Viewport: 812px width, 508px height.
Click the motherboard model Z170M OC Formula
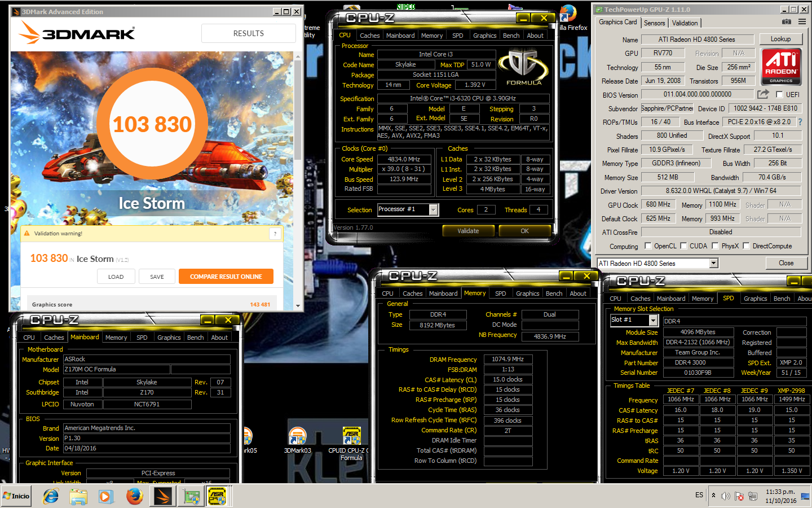(116, 370)
